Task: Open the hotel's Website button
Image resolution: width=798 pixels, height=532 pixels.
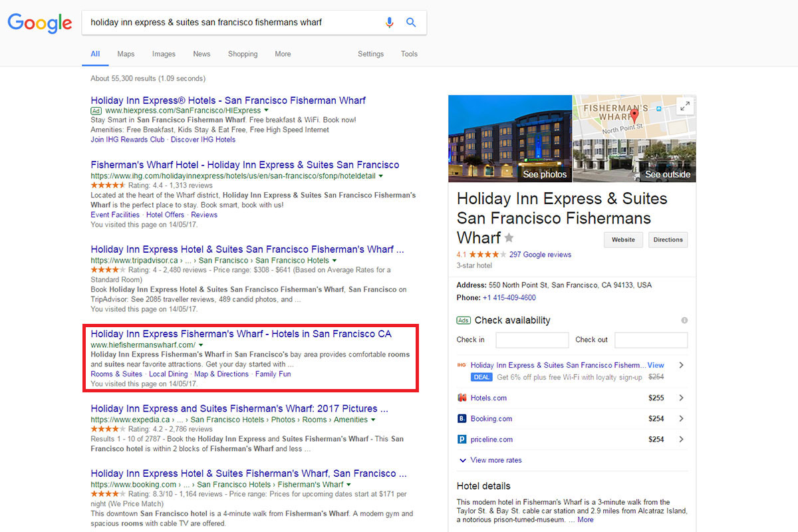Action: pyautogui.click(x=623, y=239)
